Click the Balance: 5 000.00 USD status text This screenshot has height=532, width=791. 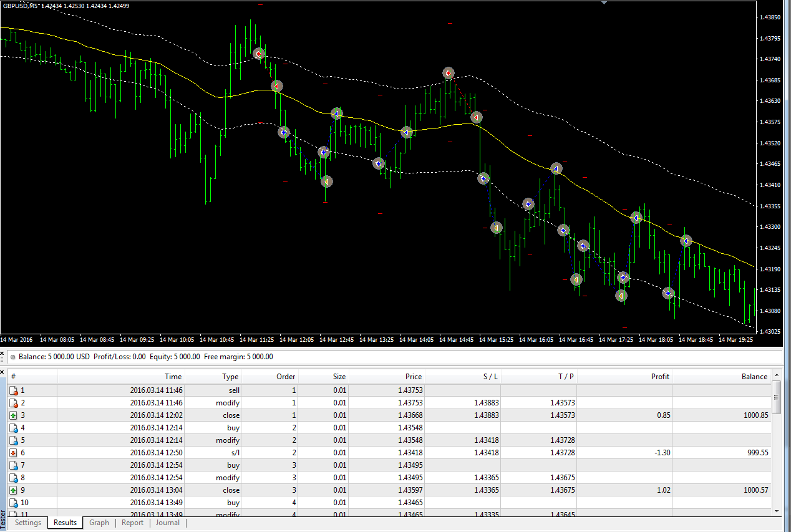click(x=54, y=357)
